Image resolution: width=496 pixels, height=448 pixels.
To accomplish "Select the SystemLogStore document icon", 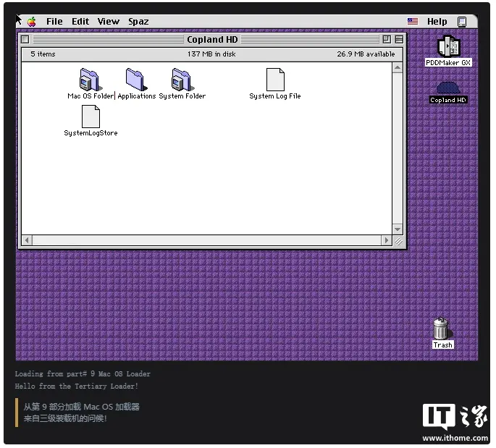I will [91, 117].
